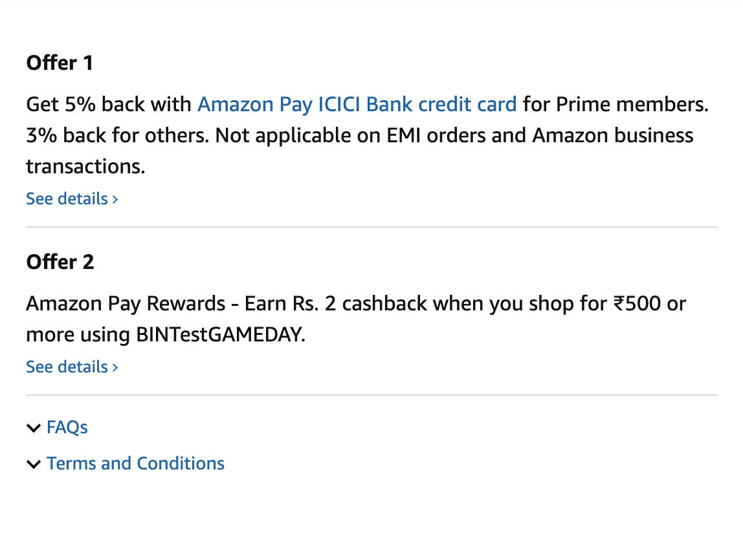Open the FAQs section label
Image resolution: width=743 pixels, height=560 pixels.
click(x=67, y=427)
